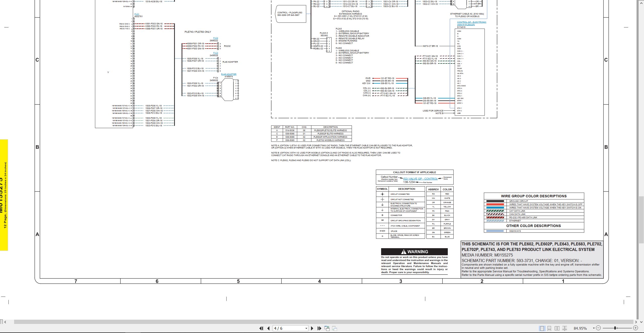This screenshot has width=644, height=333.
Task: Click the WIRE GROUP COLOR DESCRIPTIONS heading
Action: [534, 196]
